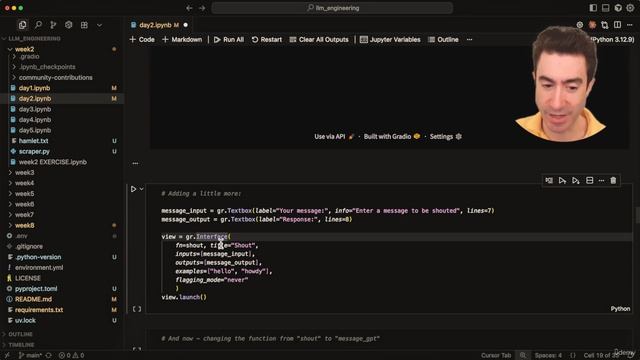Expand the week3 folder
The image size is (640, 360).
pos(24,173)
